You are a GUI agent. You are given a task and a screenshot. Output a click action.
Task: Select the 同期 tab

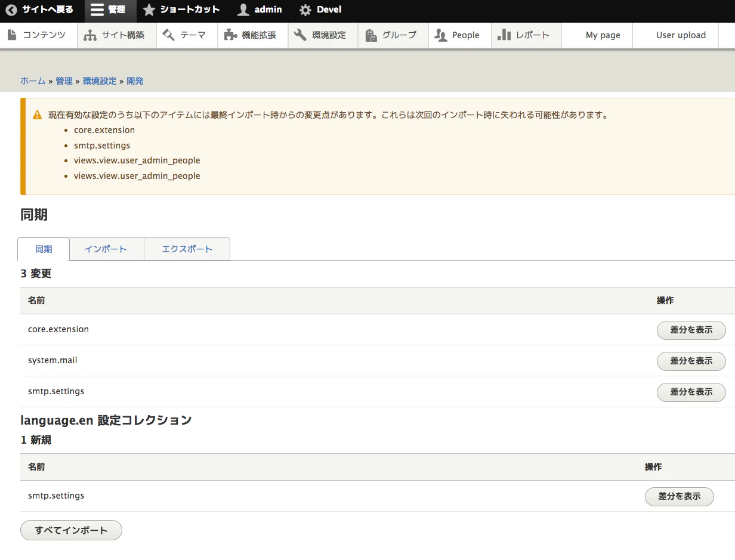pos(43,249)
